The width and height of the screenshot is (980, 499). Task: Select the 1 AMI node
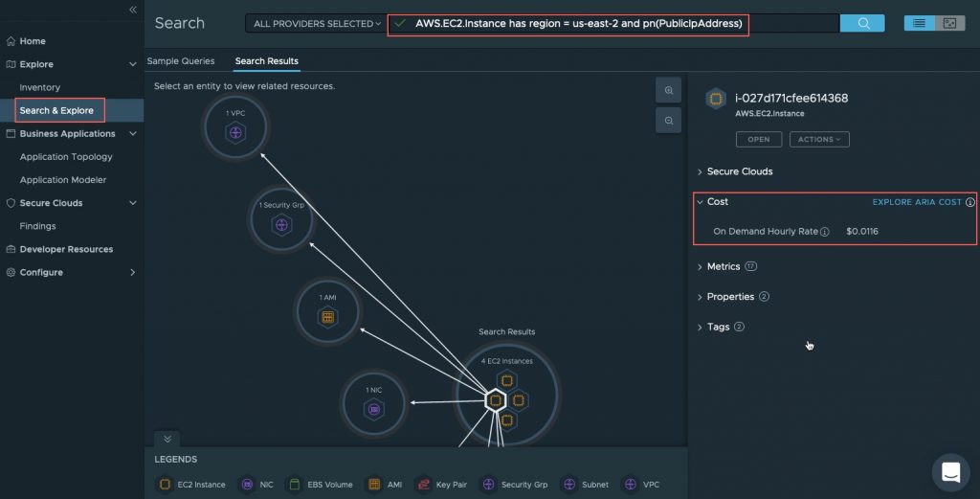pyautogui.click(x=327, y=312)
